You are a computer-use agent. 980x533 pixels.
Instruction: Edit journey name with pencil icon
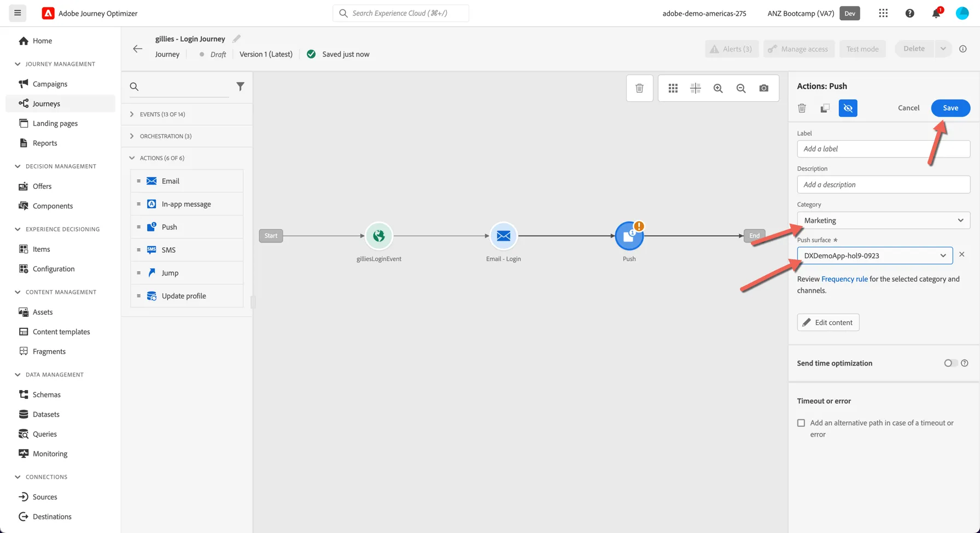[x=236, y=39]
